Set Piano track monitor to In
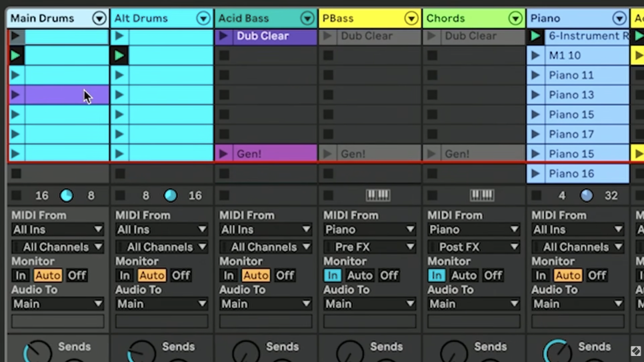This screenshot has height=362, width=644. tap(541, 276)
